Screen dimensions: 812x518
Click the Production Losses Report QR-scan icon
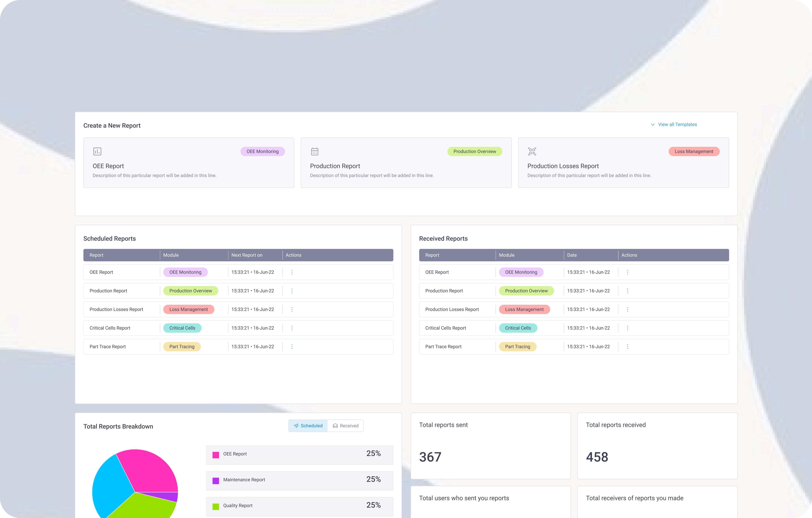click(x=532, y=151)
